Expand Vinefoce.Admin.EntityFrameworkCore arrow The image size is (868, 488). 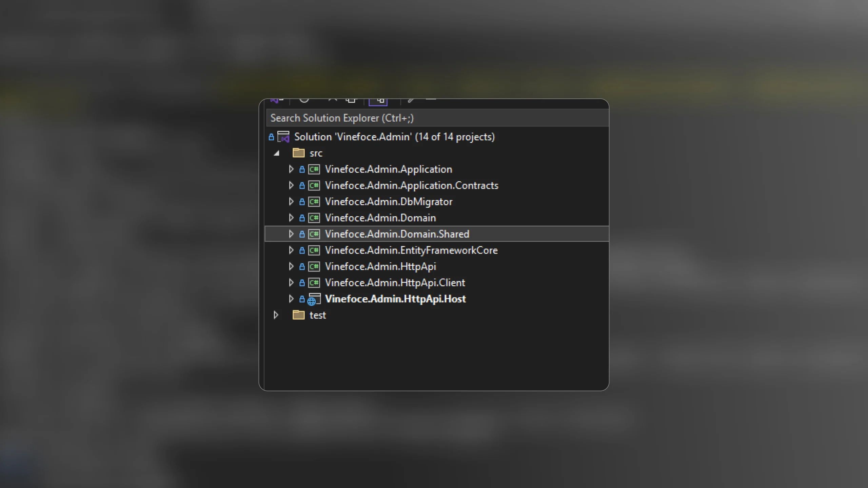[x=291, y=250]
